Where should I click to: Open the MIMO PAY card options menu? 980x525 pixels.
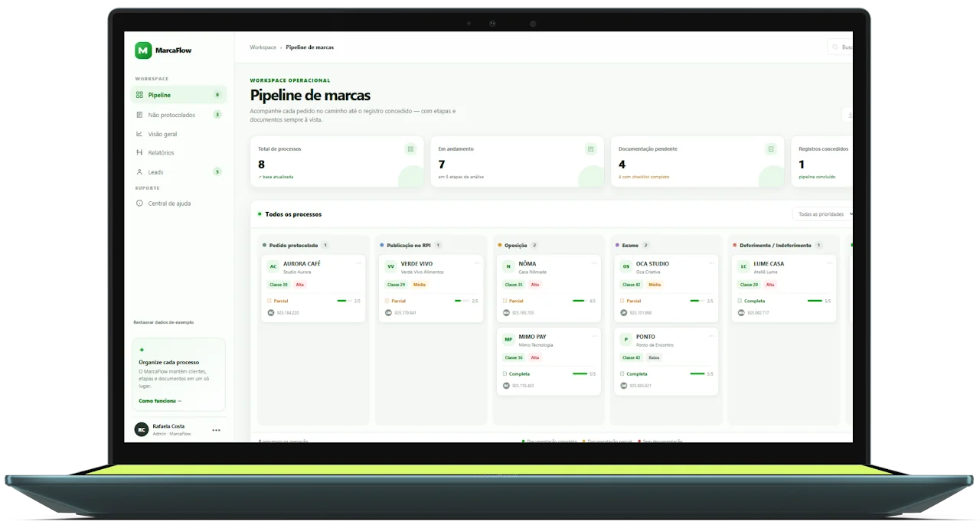(x=593, y=337)
